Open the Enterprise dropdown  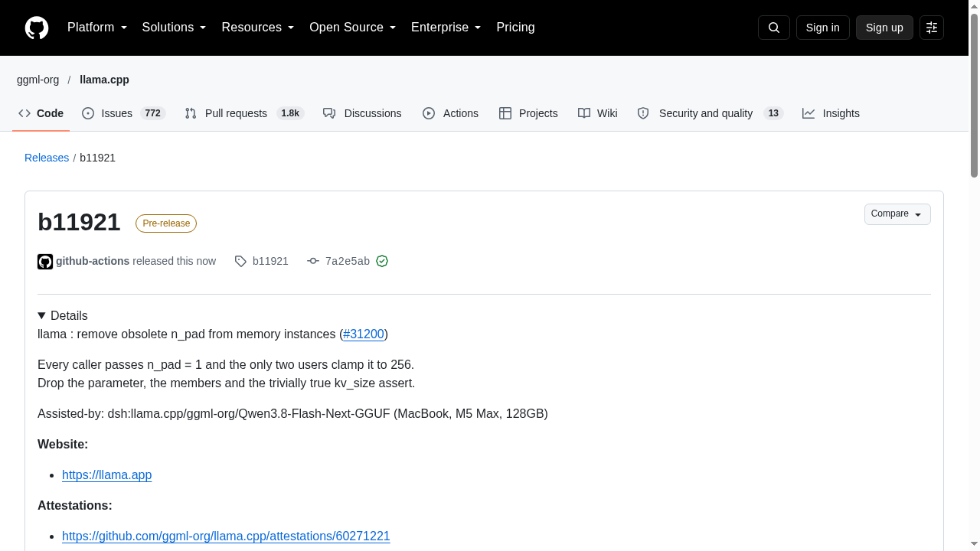[446, 28]
